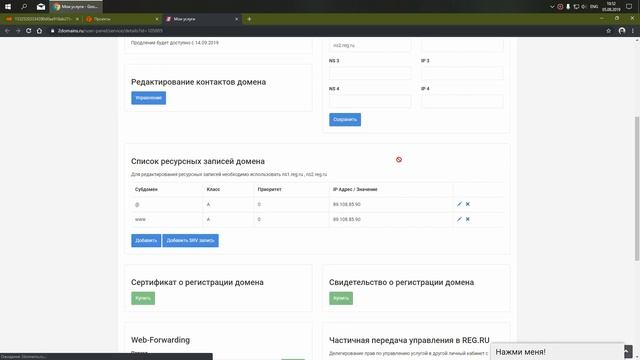Screen dimensions: 640x360
Task: Open the volume tray icon
Action: click(584, 7)
